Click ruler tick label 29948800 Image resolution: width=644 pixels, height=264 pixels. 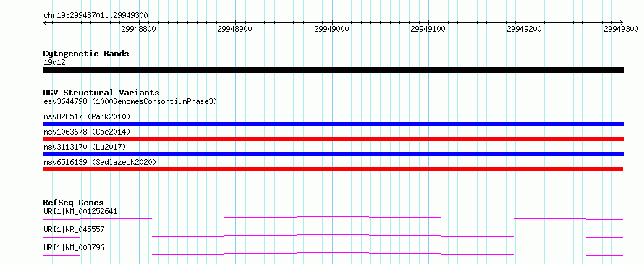(x=139, y=29)
